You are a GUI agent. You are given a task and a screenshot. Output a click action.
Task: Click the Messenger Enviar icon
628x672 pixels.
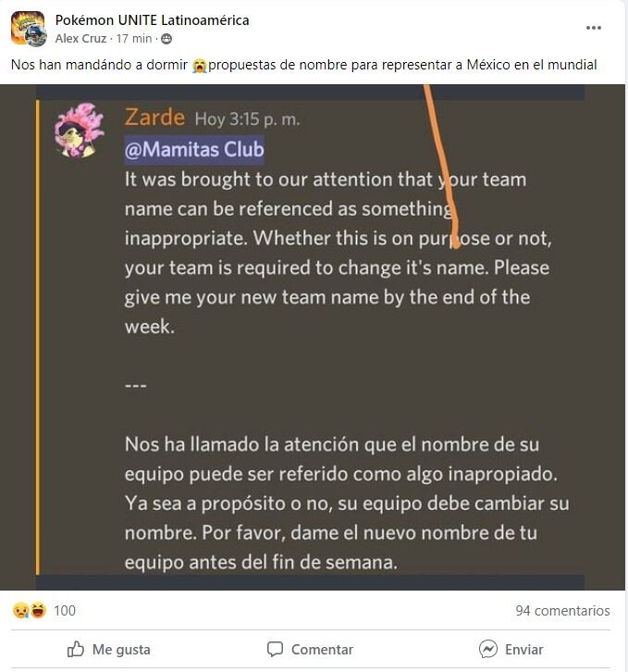click(x=488, y=649)
